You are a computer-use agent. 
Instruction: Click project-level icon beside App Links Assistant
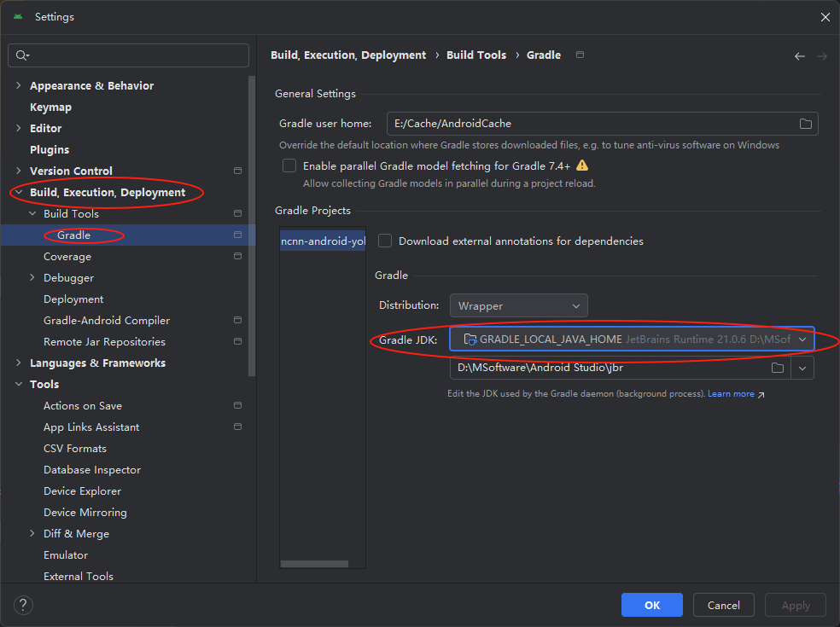tap(238, 427)
